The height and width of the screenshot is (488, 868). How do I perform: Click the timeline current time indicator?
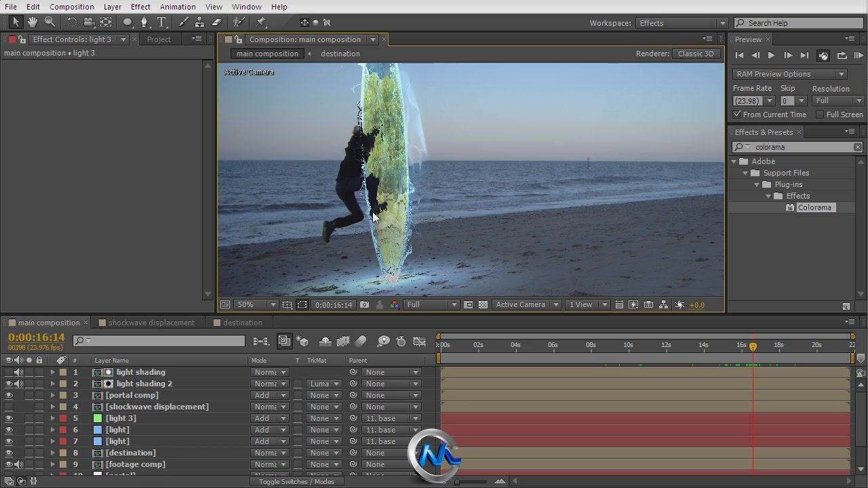pos(753,346)
